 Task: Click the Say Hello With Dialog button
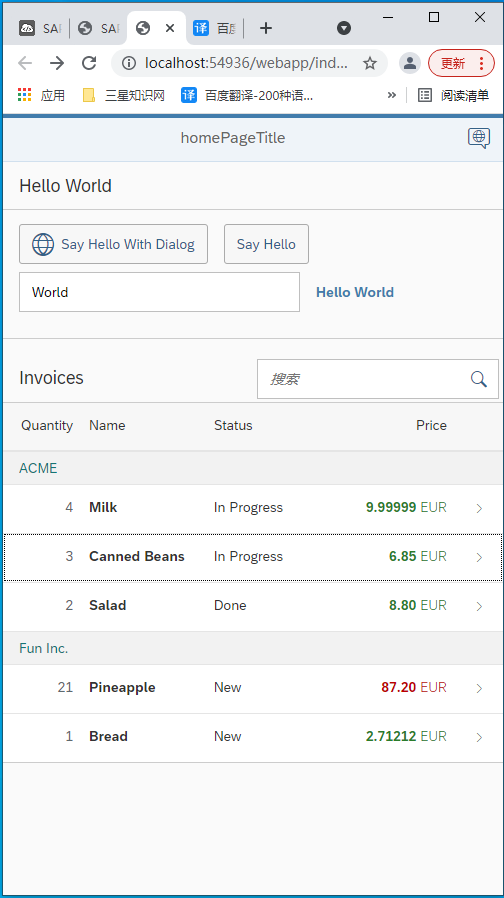[x=113, y=244]
